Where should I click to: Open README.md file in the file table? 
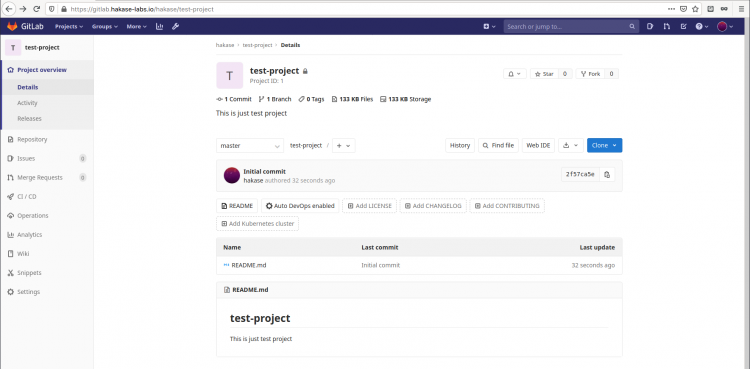point(248,265)
